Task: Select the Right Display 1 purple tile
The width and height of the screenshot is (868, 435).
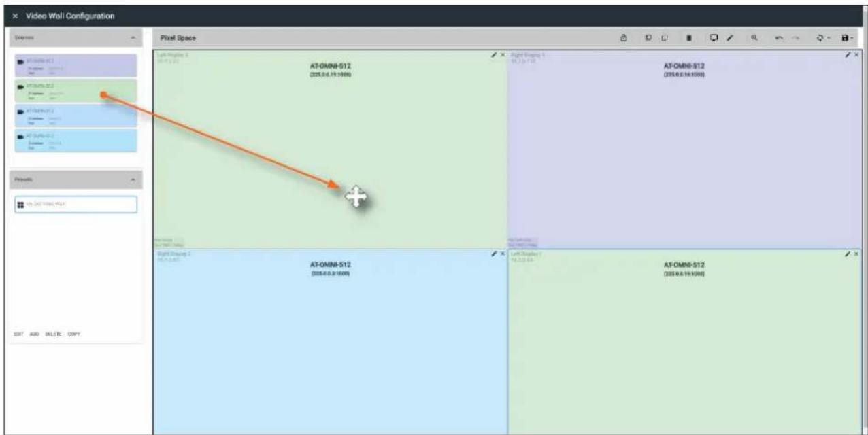Action: pos(685,149)
